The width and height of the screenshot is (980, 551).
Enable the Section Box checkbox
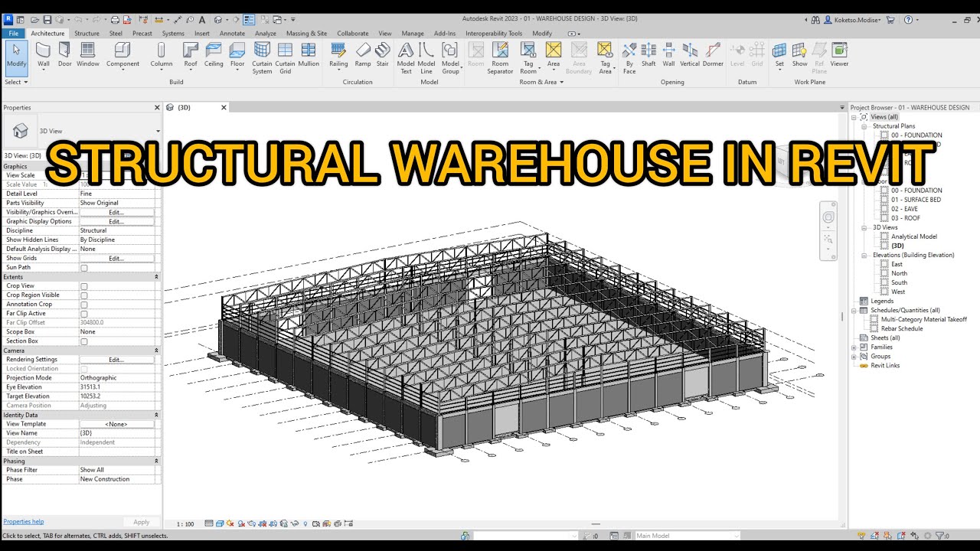[x=84, y=341]
